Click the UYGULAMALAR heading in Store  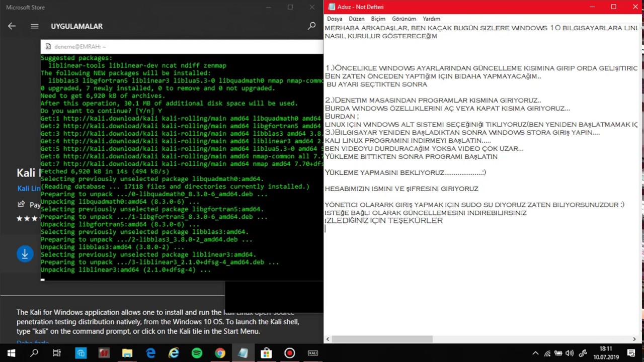[76, 26]
